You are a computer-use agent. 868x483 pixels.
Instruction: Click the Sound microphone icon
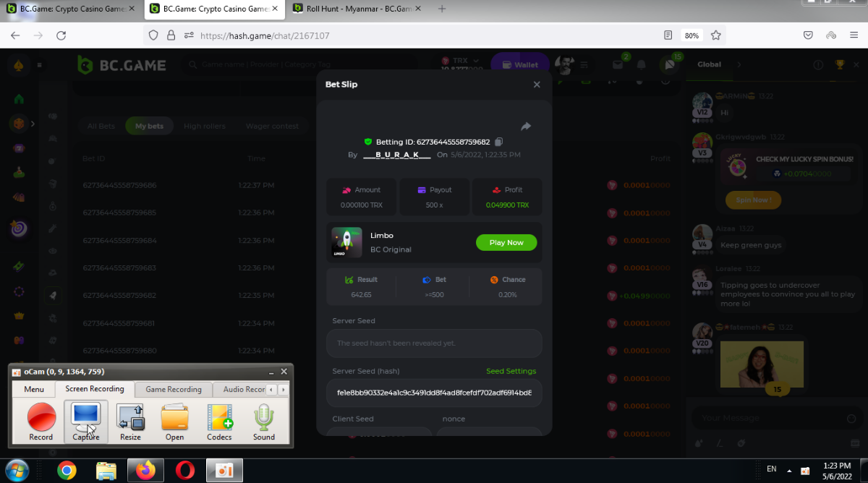264,419
